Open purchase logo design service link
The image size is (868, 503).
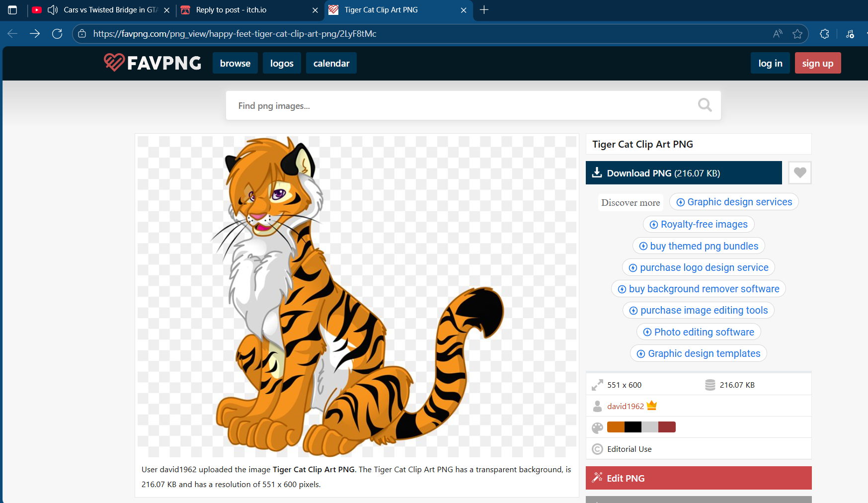coord(699,267)
